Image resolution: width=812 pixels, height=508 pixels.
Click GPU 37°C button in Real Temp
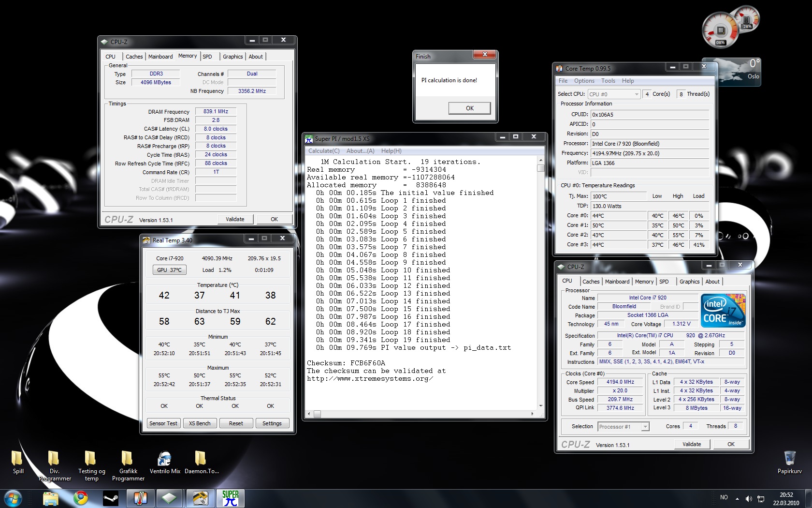(x=169, y=270)
